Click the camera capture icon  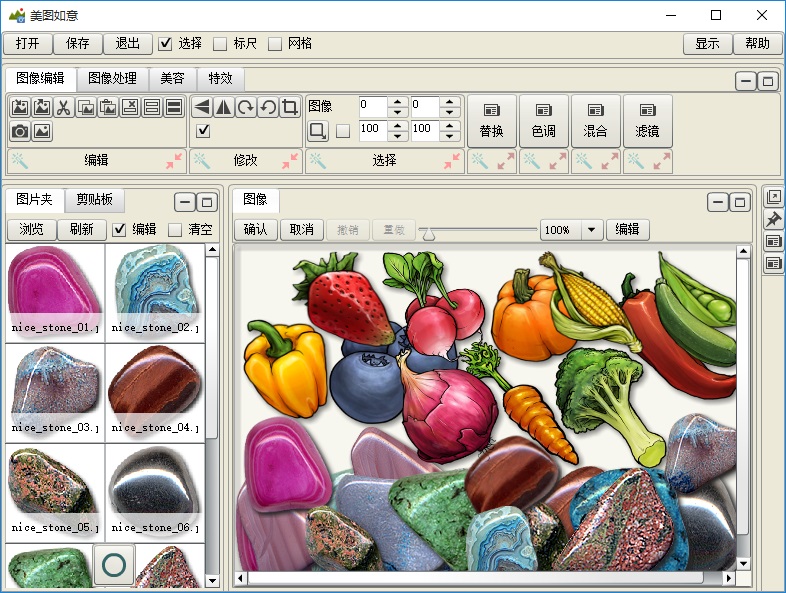pyautogui.click(x=20, y=131)
